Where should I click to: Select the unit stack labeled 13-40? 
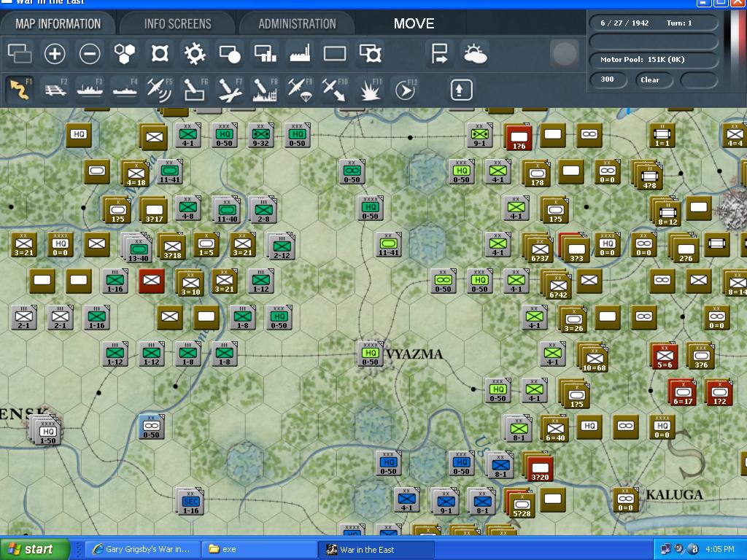pyautogui.click(x=137, y=248)
